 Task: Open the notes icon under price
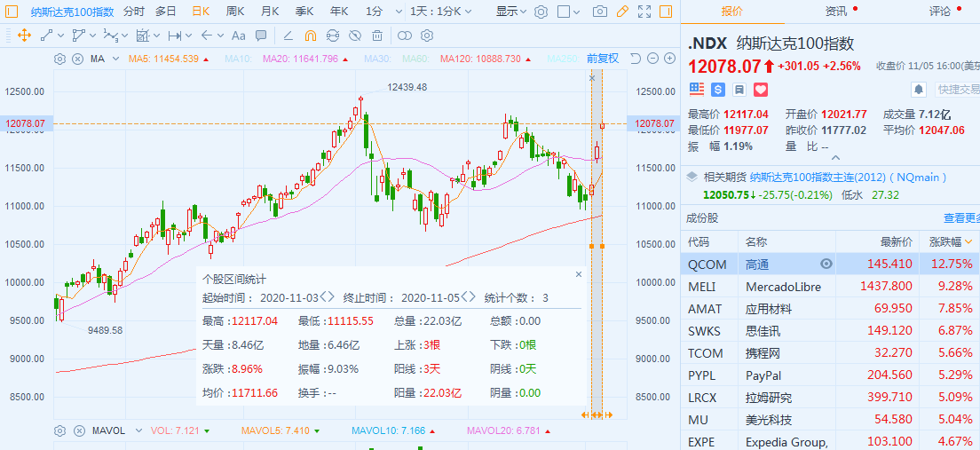(x=739, y=90)
